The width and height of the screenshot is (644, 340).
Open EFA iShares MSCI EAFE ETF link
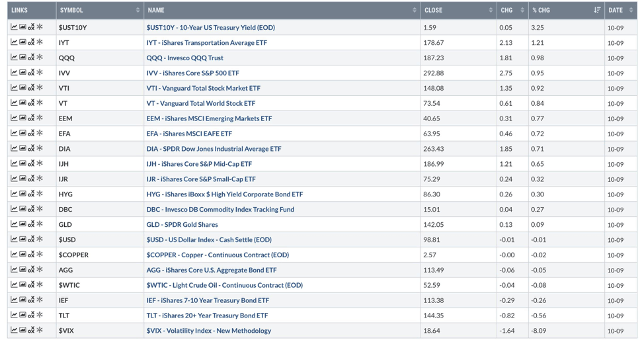189,134
